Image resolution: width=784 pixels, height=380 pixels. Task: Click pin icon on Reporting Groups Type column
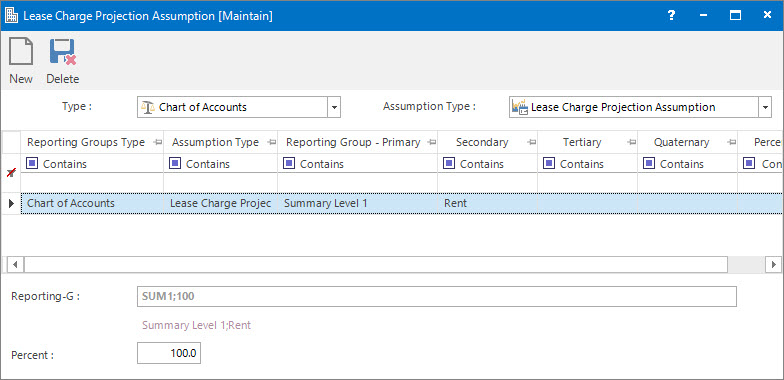pos(158,142)
